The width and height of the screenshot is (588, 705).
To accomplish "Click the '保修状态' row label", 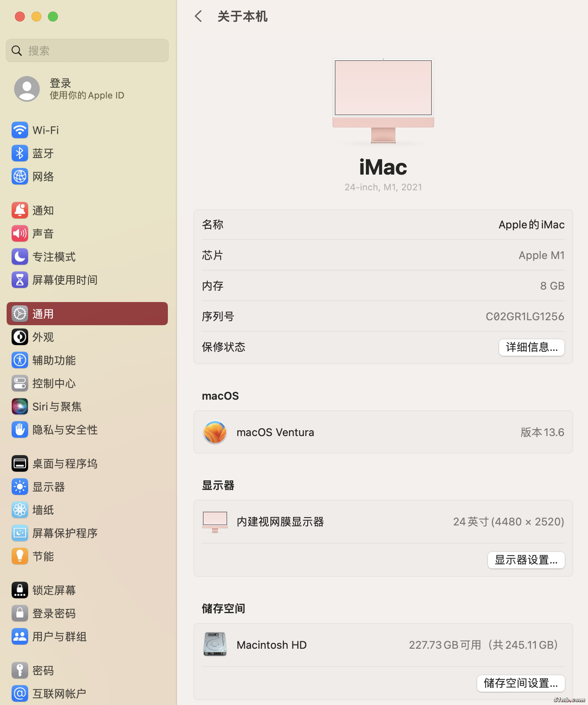I will 224,347.
